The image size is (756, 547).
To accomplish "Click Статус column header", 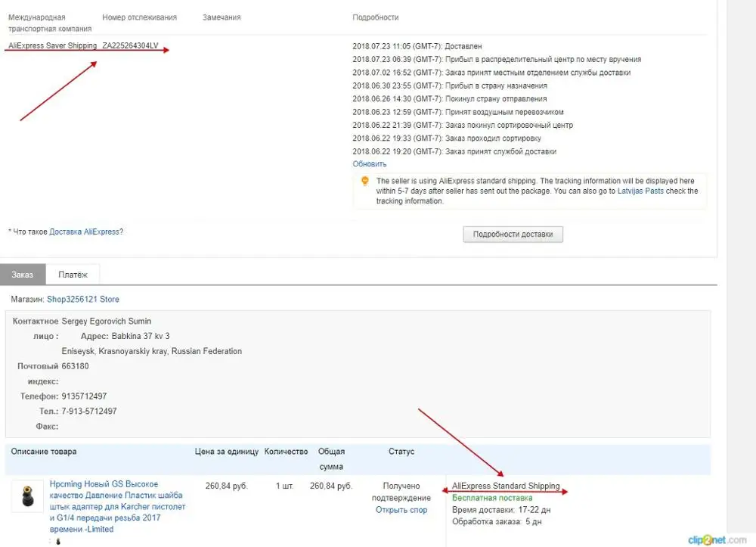I will point(401,452).
